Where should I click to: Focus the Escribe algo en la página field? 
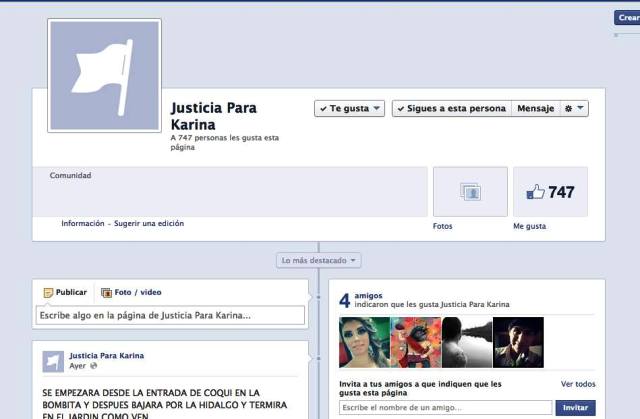click(x=170, y=315)
